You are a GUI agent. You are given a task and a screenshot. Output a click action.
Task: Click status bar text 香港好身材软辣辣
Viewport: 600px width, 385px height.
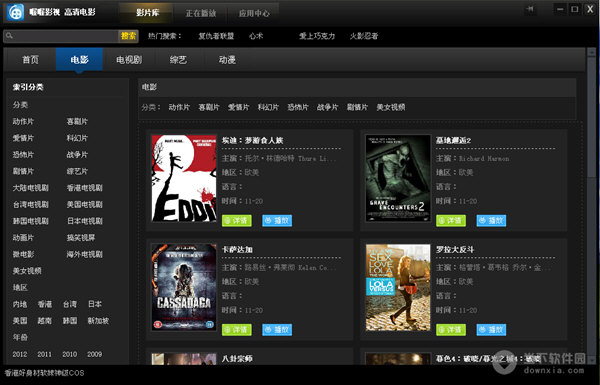[x=44, y=373]
